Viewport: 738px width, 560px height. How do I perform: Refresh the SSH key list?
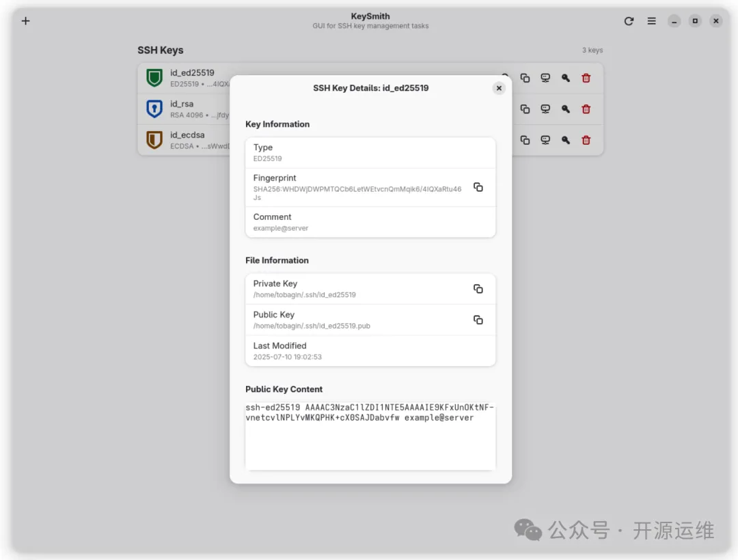pyautogui.click(x=629, y=21)
